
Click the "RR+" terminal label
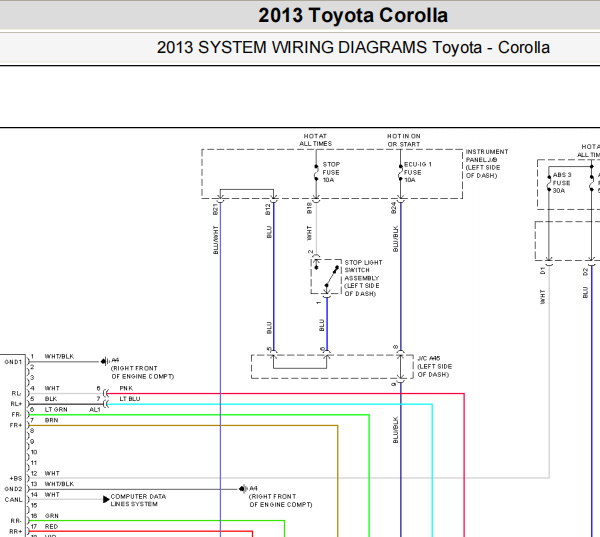[16, 532]
